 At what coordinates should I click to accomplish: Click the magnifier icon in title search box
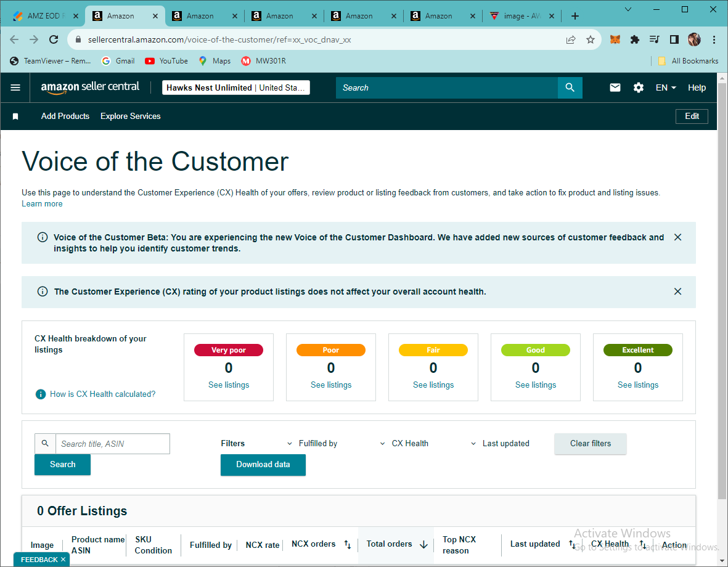[45, 444]
